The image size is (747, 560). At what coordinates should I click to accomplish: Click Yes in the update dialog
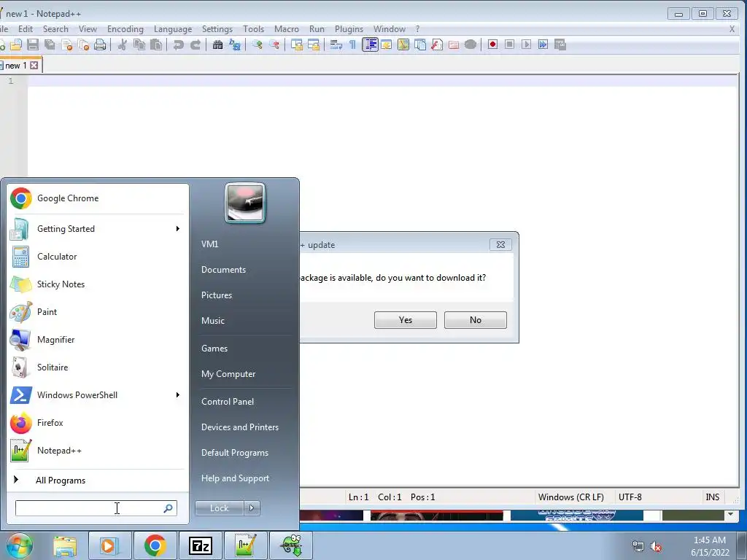406,320
